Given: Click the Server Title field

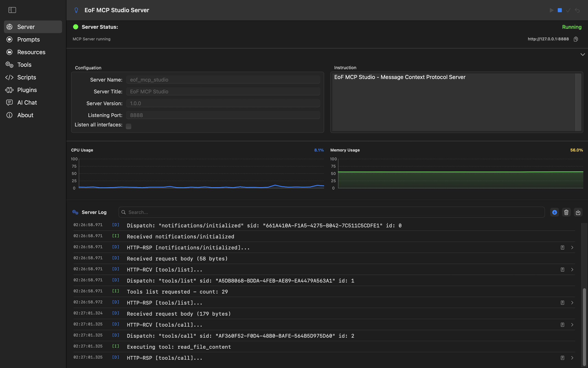Looking at the screenshot, I should [223, 92].
